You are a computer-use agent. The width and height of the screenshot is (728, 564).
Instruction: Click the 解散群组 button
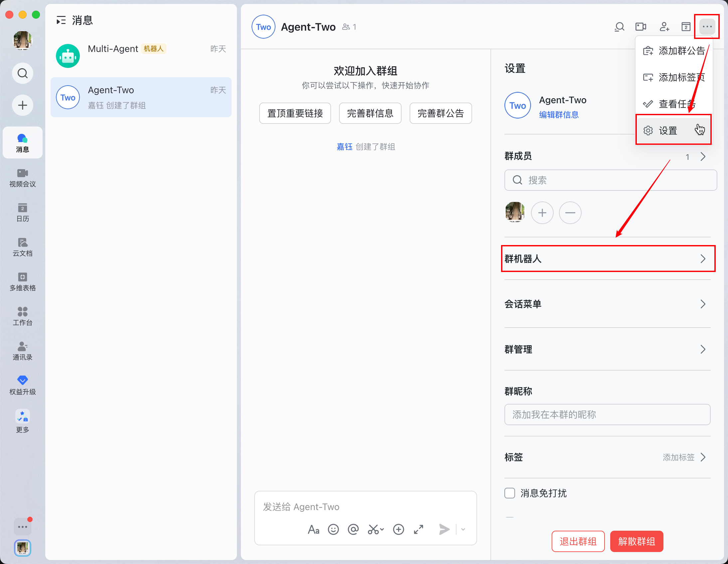[x=636, y=541]
